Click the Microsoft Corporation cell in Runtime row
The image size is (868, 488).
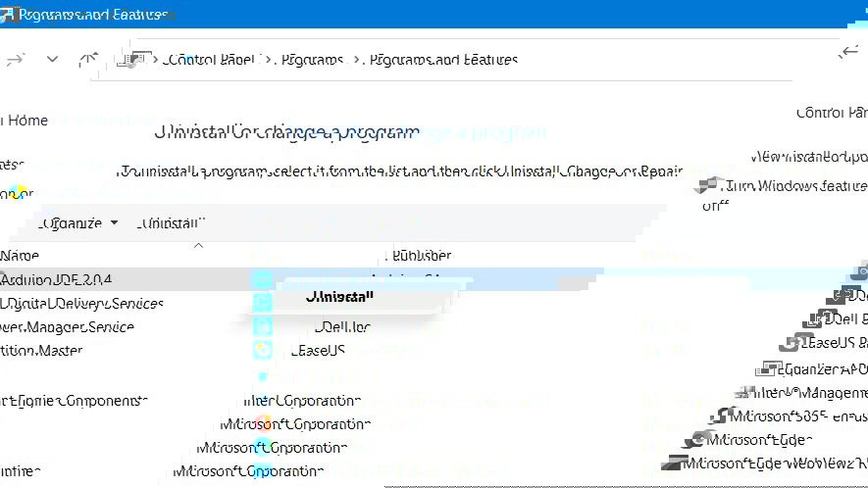click(x=248, y=470)
